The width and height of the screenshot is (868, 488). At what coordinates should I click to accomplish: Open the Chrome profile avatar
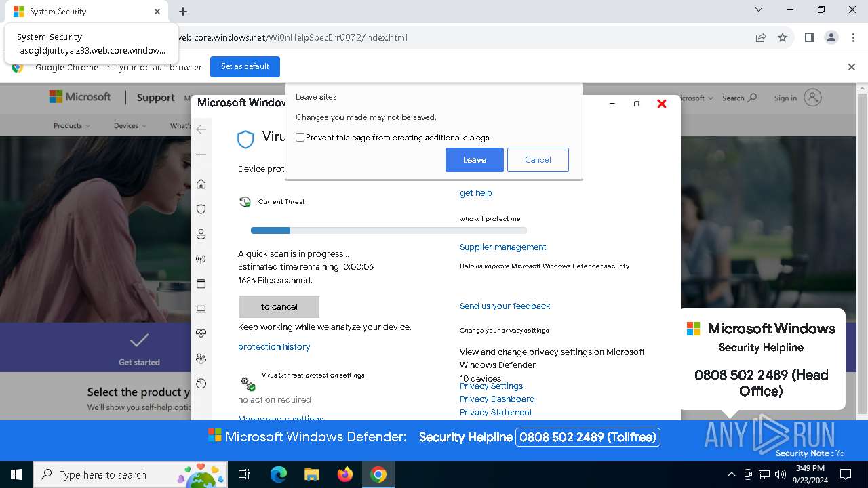831,37
